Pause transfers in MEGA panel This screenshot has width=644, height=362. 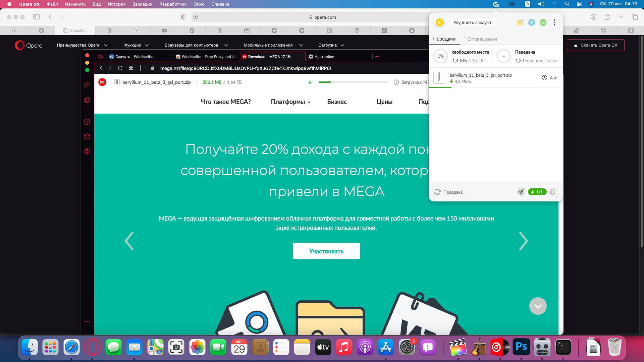coord(552,192)
